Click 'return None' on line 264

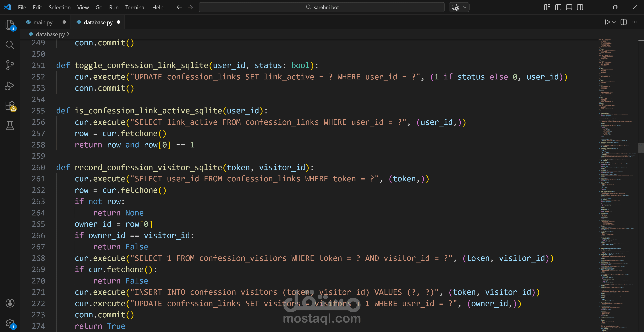(x=118, y=213)
